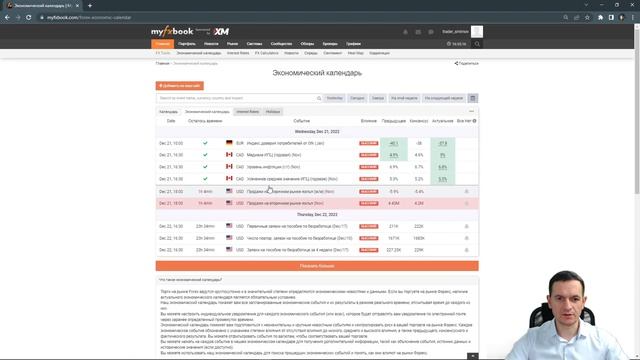Click the event search input field
This screenshot has height=360, width=640.
point(236,98)
